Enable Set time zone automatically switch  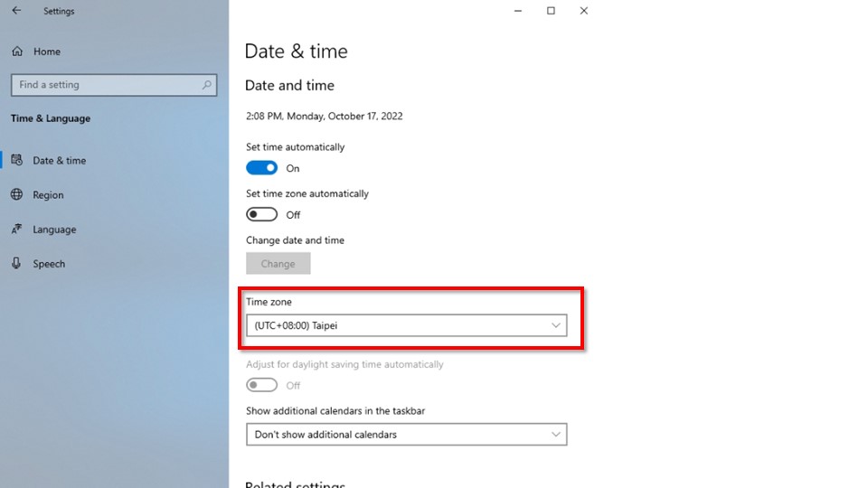(x=262, y=215)
